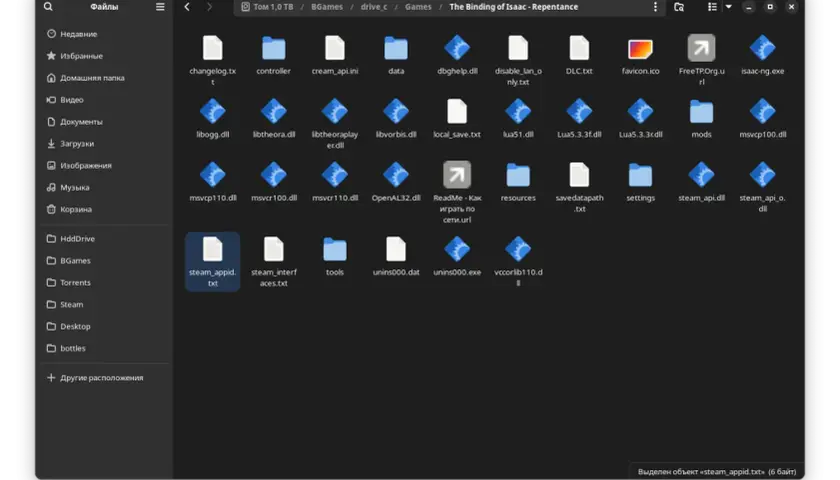Select the libtheora.dll file

point(274,118)
